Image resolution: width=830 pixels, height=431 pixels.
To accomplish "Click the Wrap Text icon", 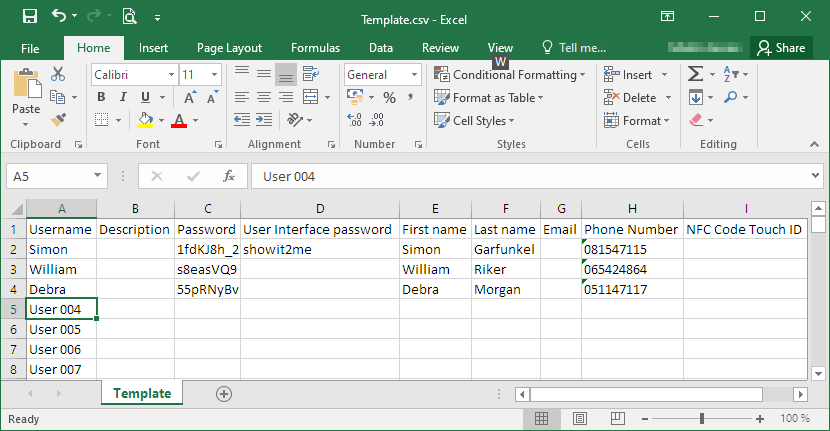I will point(312,75).
